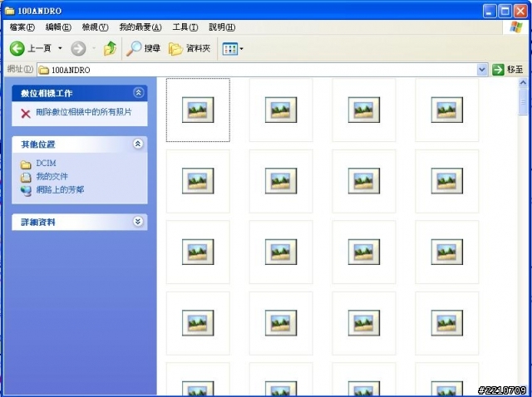Open the views mode icon
The image size is (532, 397).
tap(229, 49)
